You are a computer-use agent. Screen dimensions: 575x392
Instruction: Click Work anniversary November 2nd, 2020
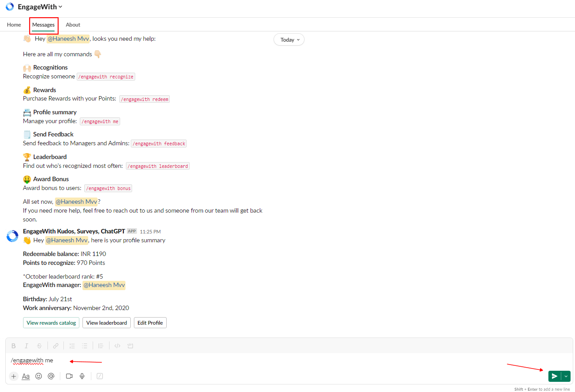(x=76, y=308)
